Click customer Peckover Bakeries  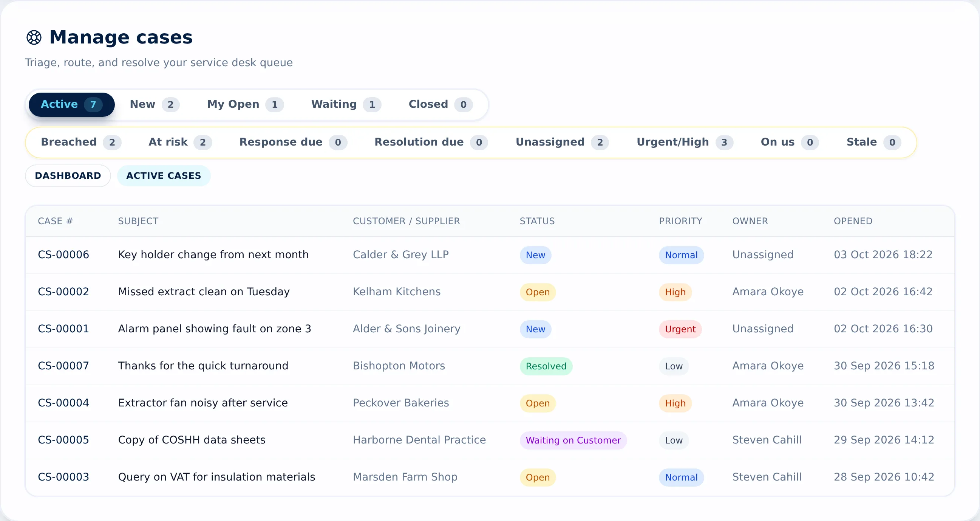pyautogui.click(x=400, y=403)
